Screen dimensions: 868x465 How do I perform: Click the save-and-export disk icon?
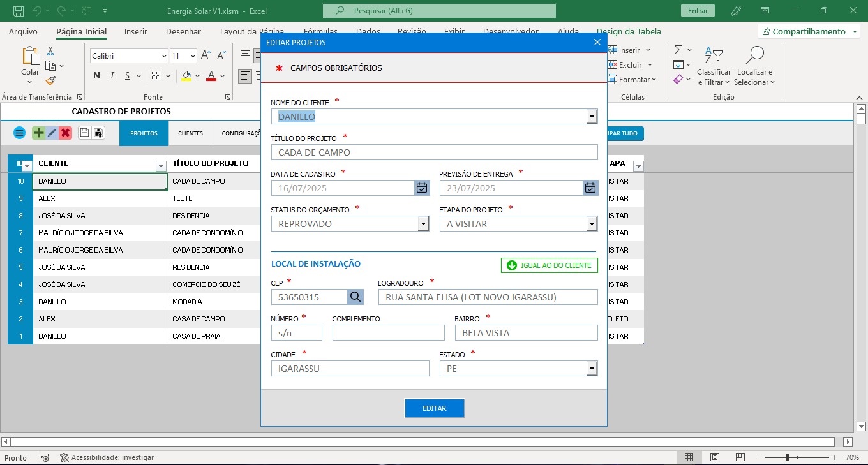(98, 133)
